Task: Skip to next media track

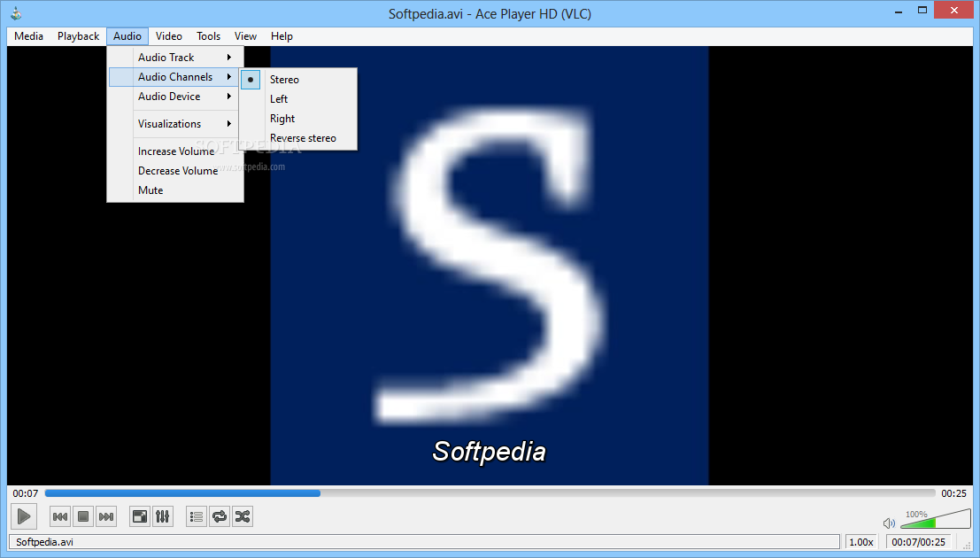Action: point(106,516)
